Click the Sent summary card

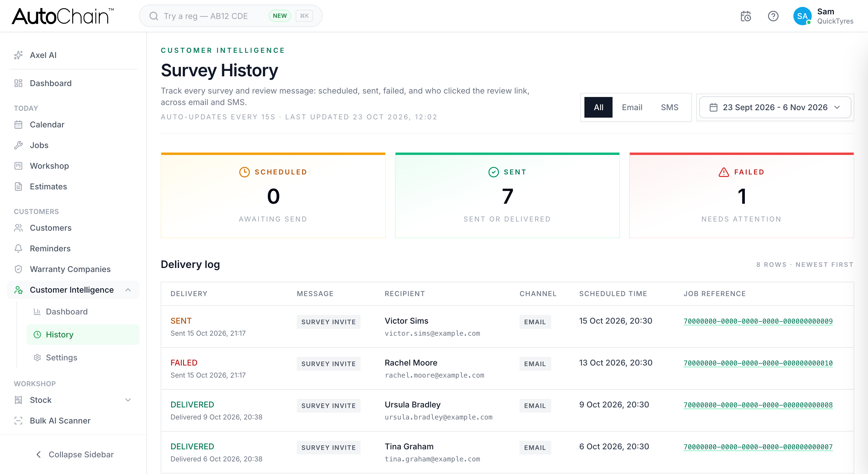pyautogui.click(x=507, y=195)
